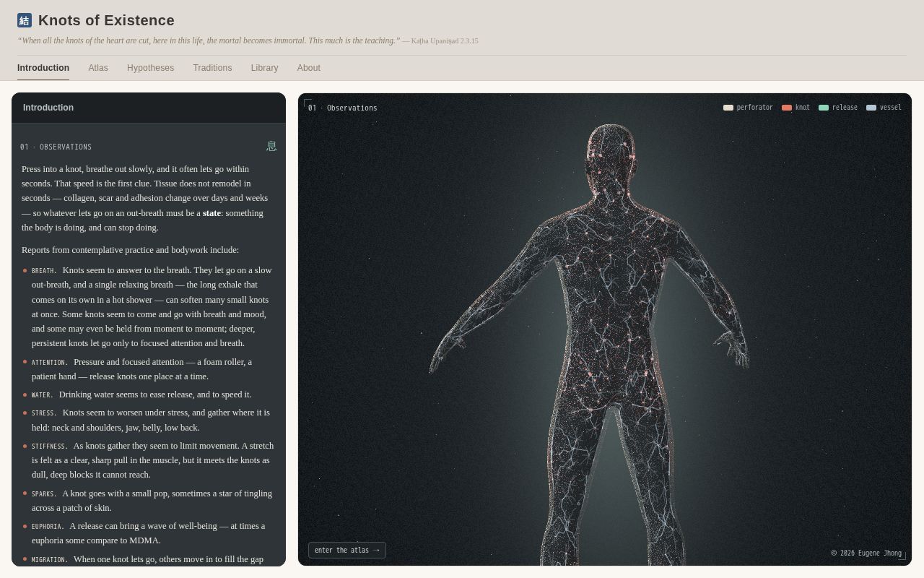
Task: Open the Introduction tab
Action: point(43,68)
